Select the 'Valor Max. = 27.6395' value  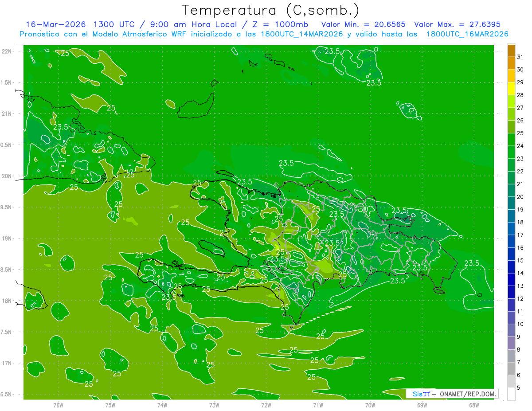[457, 24]
